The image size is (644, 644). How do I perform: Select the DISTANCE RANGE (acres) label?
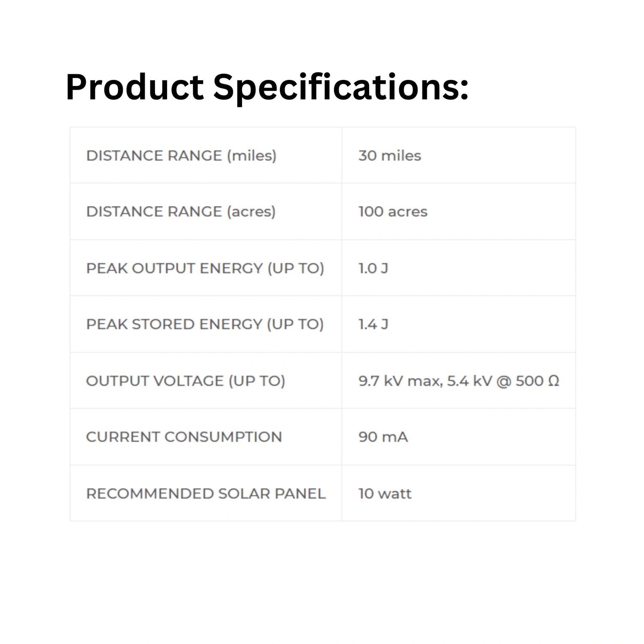(181, 212)
